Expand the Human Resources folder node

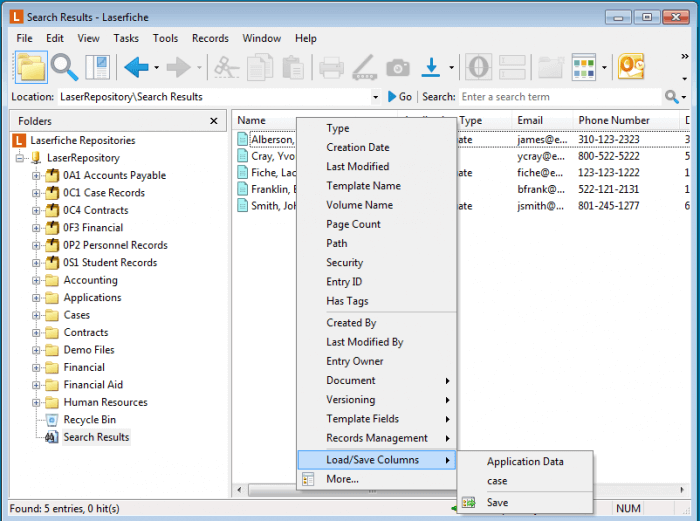[36, 403]
